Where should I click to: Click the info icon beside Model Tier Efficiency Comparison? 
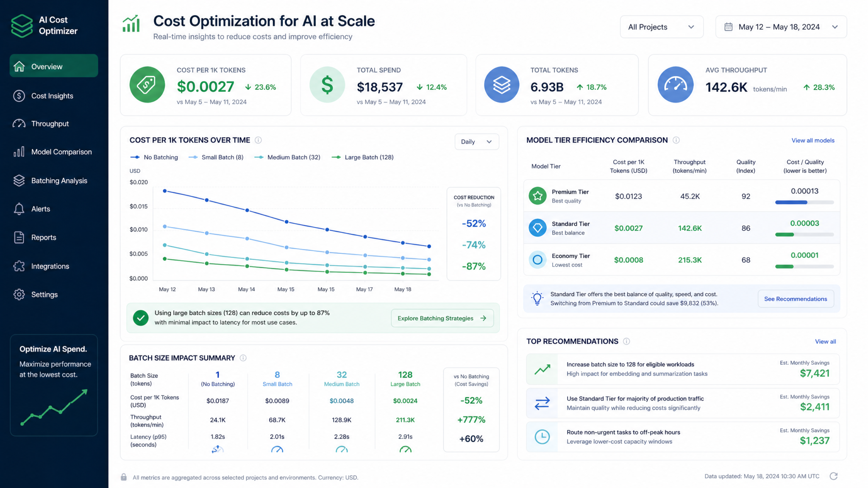point(676,140)
